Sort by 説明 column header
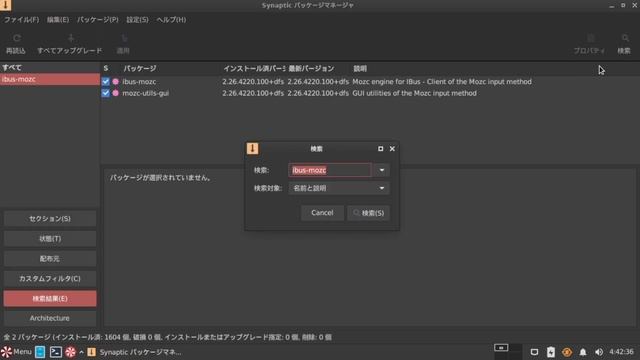The image size is (640, 360). pos(360,68)
